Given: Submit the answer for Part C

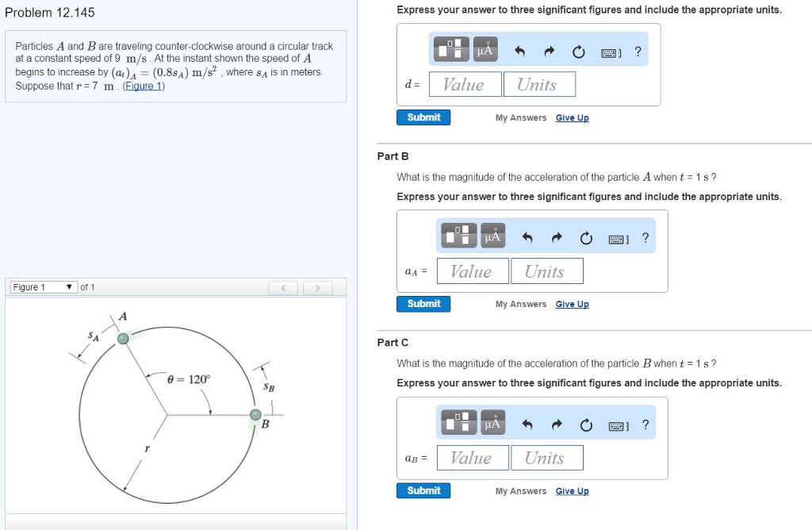Looking at the screenshot, I should click(423, 490).
